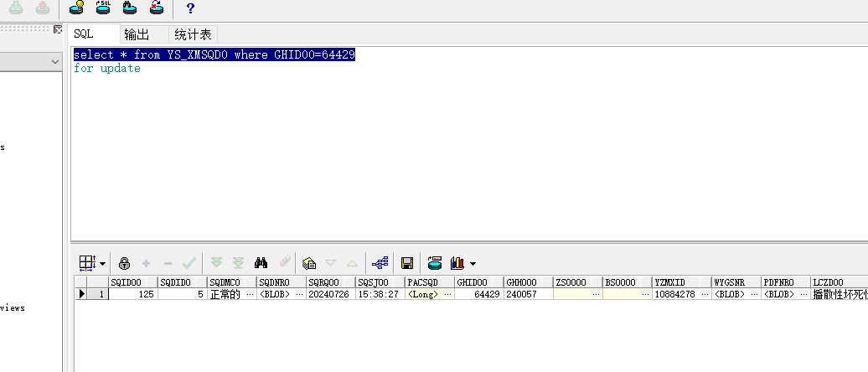
Task: Open the 统计表 tab
Action: click(x=194, y=35)
